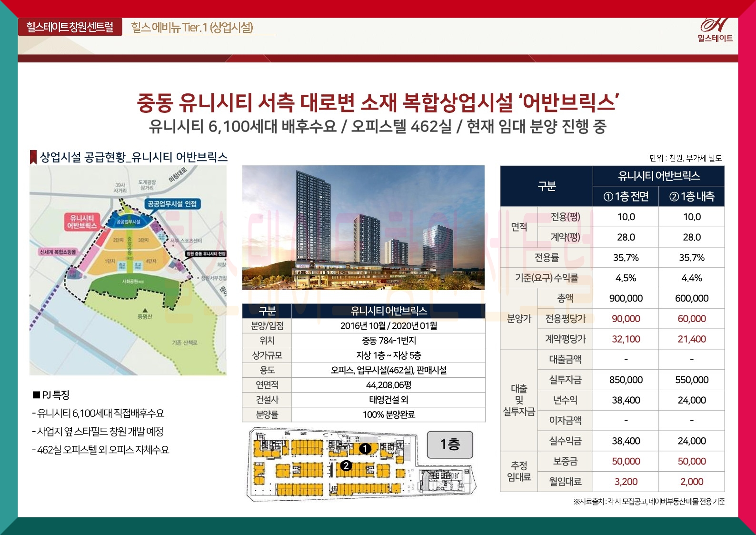Click the ※자료출처 footnote text
Viewport: 756px width, 535px height.
[x=649, y=502]
